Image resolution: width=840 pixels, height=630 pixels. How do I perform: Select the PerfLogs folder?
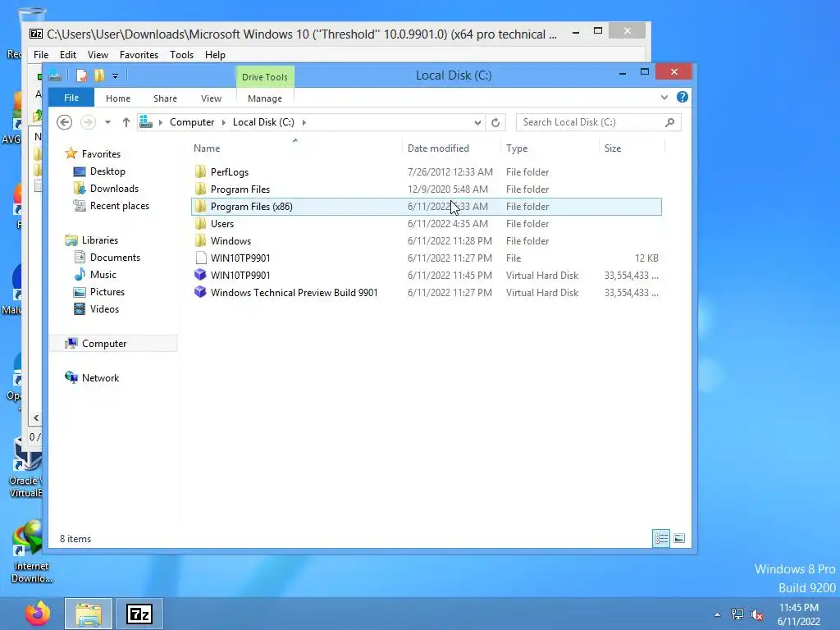click(x=427, y=172)
